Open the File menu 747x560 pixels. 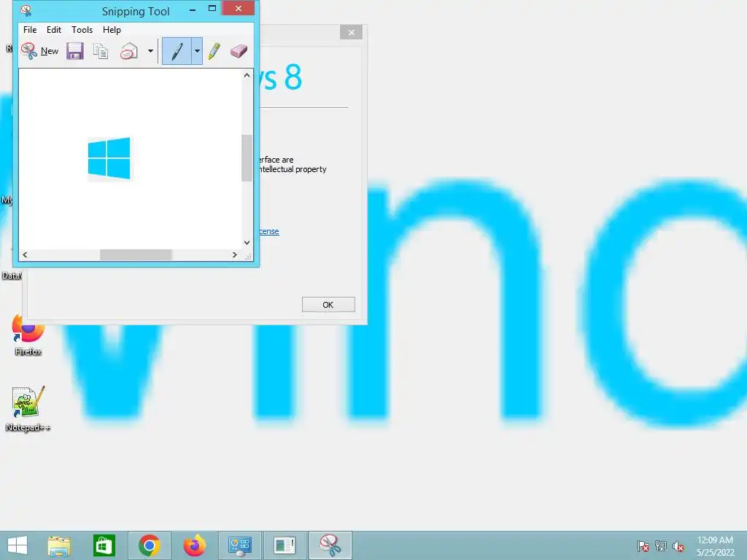coord(30,29)
